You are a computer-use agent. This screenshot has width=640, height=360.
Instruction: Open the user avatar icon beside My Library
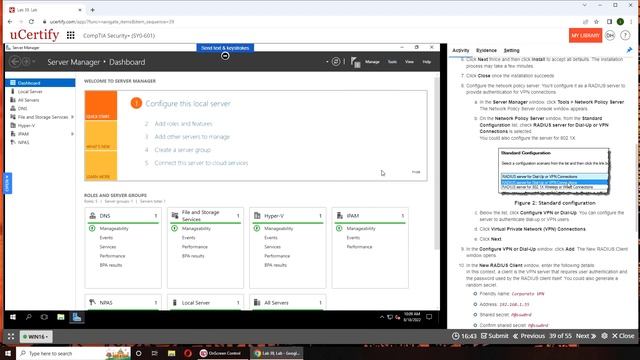click(x=610, y=36)
